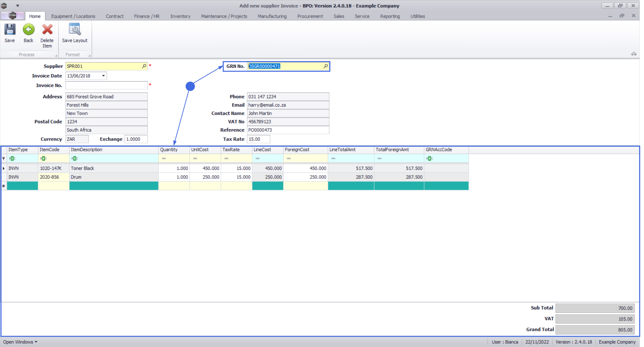Click the GRN No. field
Screen dimensions: 644x347
[x=288, y=66]
